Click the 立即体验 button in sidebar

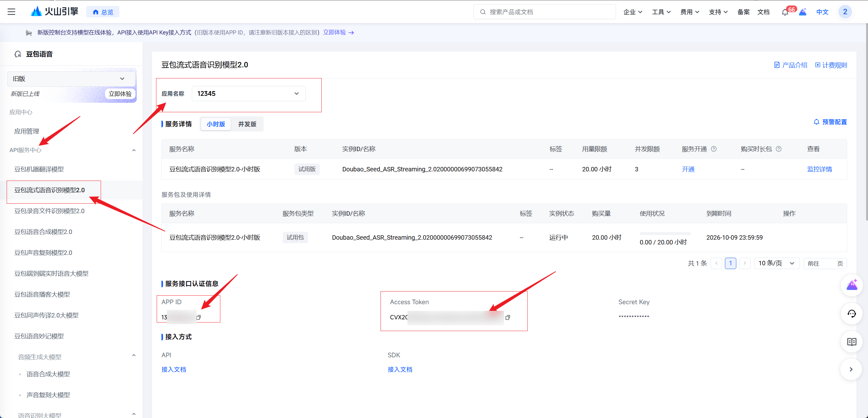coord(120,94)
